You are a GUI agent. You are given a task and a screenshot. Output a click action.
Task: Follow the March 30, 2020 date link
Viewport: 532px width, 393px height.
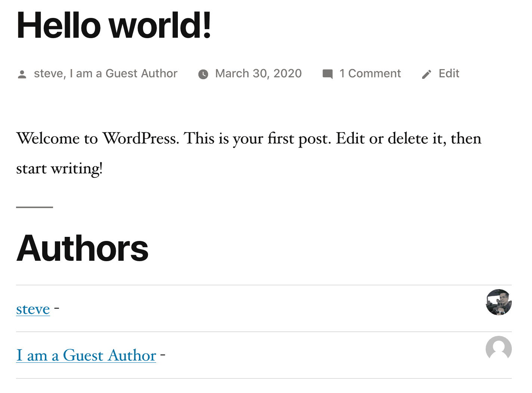259,74
